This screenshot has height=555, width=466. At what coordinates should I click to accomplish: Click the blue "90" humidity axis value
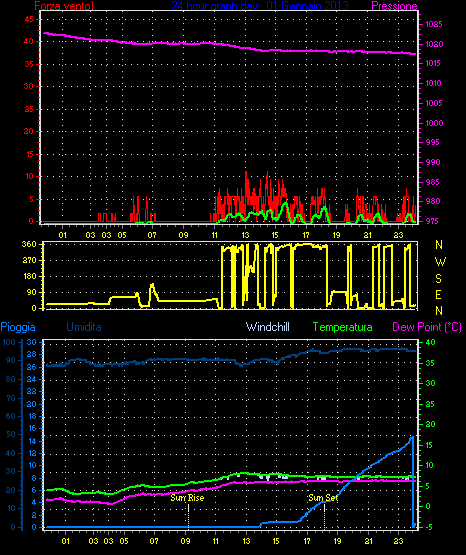(11, 360)
